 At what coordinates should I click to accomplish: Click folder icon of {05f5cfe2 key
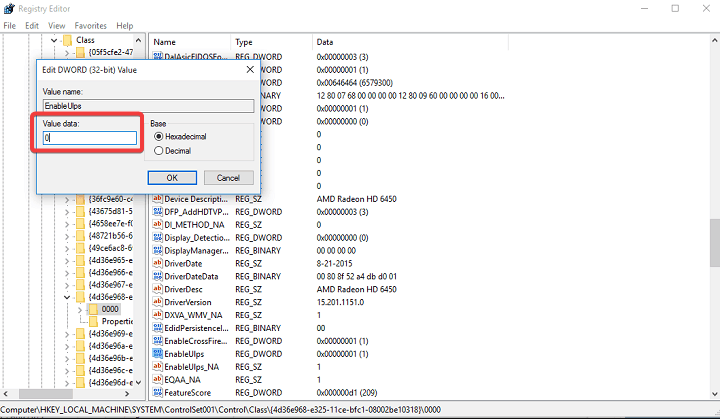click(80, 52)
